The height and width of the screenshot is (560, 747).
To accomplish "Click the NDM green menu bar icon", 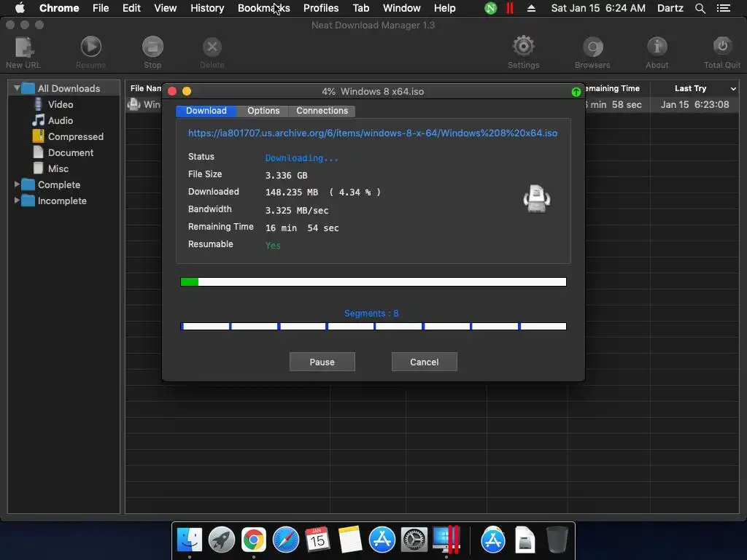I will [491, 8].
